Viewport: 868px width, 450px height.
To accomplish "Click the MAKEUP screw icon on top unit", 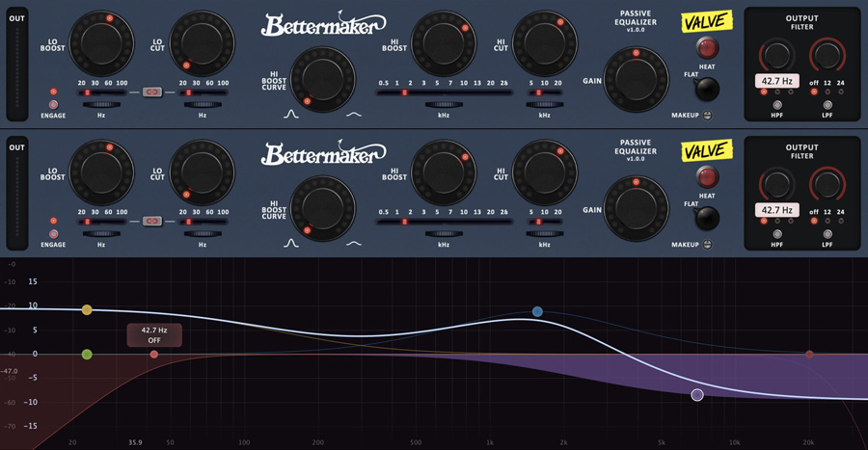I will pos(708,116).
